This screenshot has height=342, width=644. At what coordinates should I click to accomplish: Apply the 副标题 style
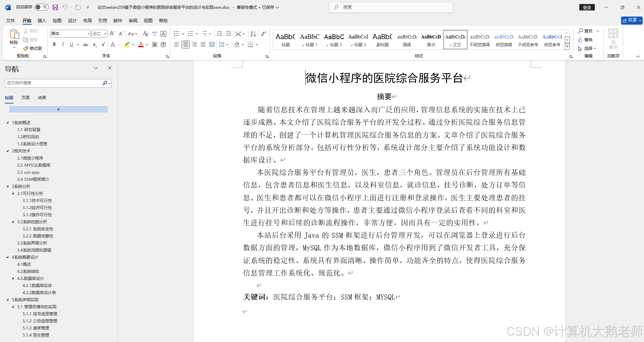pos(383,39)
